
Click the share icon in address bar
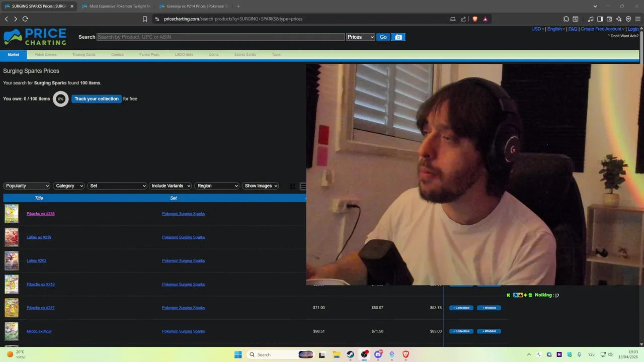[x=463, y=19]
